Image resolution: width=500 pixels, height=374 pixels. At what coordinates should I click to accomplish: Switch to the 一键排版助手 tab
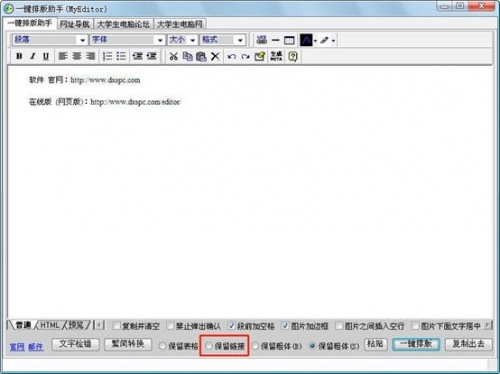pos(30,23)
